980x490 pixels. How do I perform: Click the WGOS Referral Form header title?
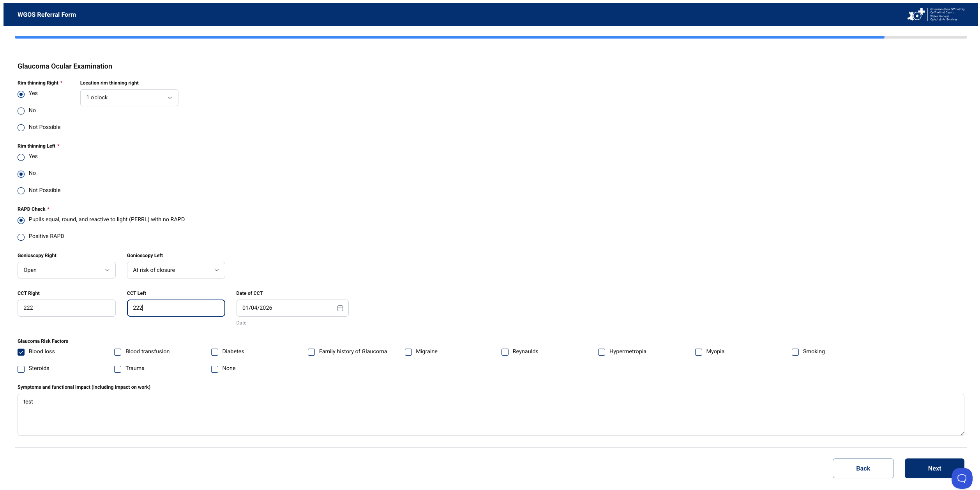pos(47,15)
